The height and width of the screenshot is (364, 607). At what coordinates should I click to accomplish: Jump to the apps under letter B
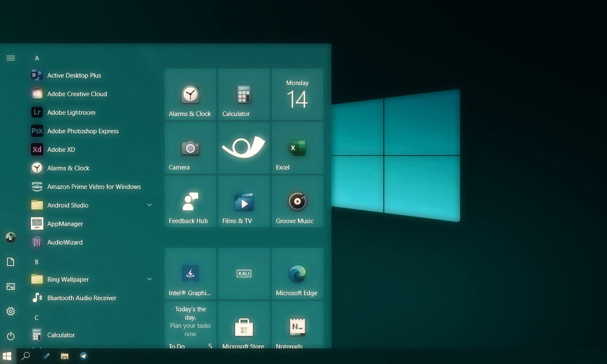(x=36, y=262)
